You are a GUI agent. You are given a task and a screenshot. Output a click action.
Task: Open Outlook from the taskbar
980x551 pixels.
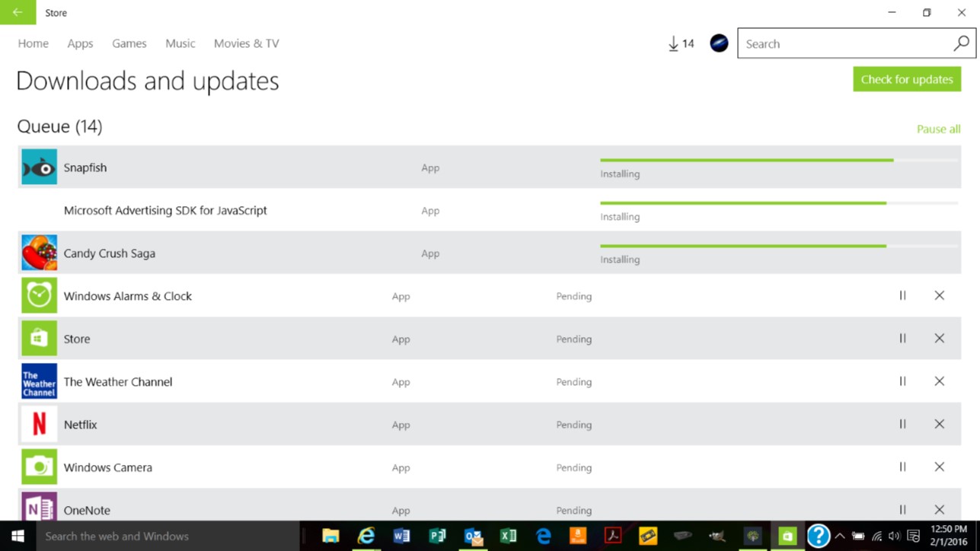point(473,536)
